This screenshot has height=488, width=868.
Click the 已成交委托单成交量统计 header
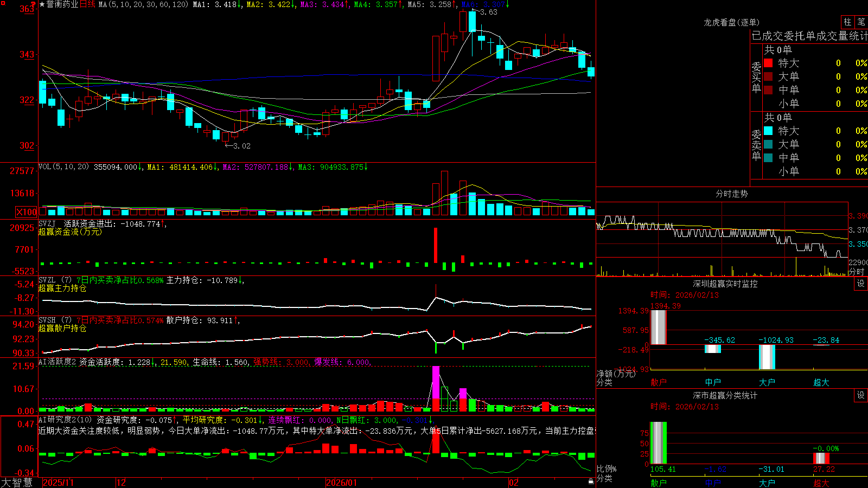pos(809,36)
